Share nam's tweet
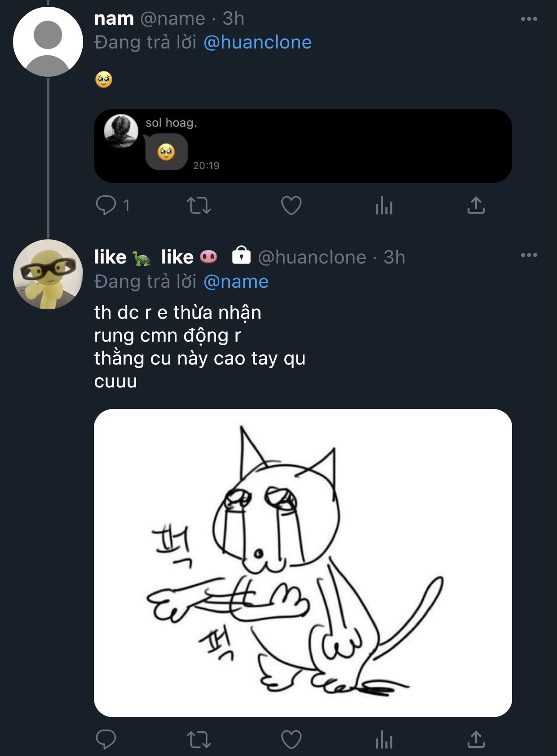The image size is (557, 756). (x=476, y=206)
